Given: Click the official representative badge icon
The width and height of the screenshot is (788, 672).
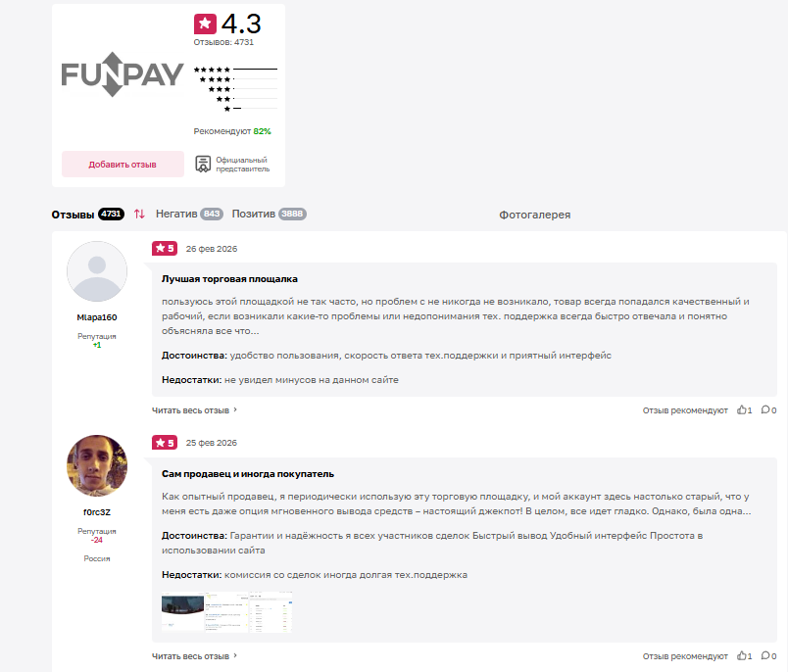Looking at the screenshot, I should tap(203, 165).
